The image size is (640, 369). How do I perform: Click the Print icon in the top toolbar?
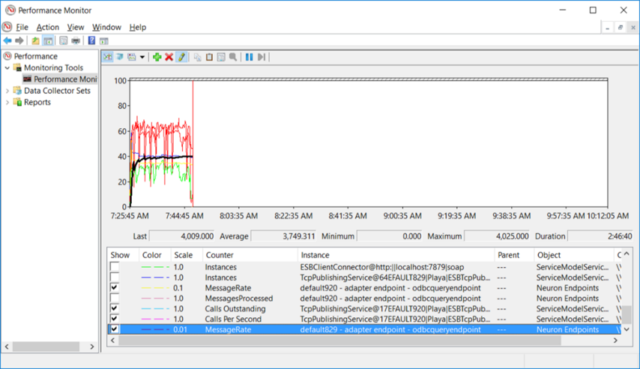click(76, 41)
